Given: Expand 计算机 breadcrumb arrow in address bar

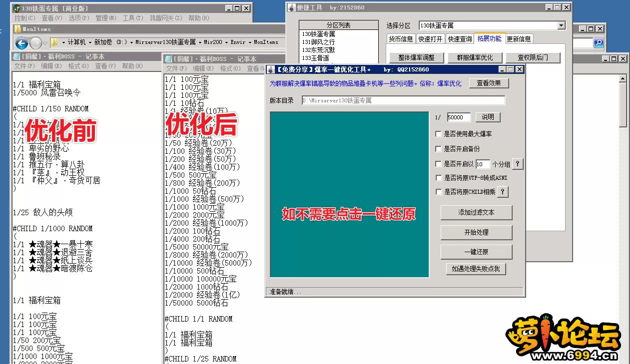Looking at the screenshot, I should (x=90, y=42).
